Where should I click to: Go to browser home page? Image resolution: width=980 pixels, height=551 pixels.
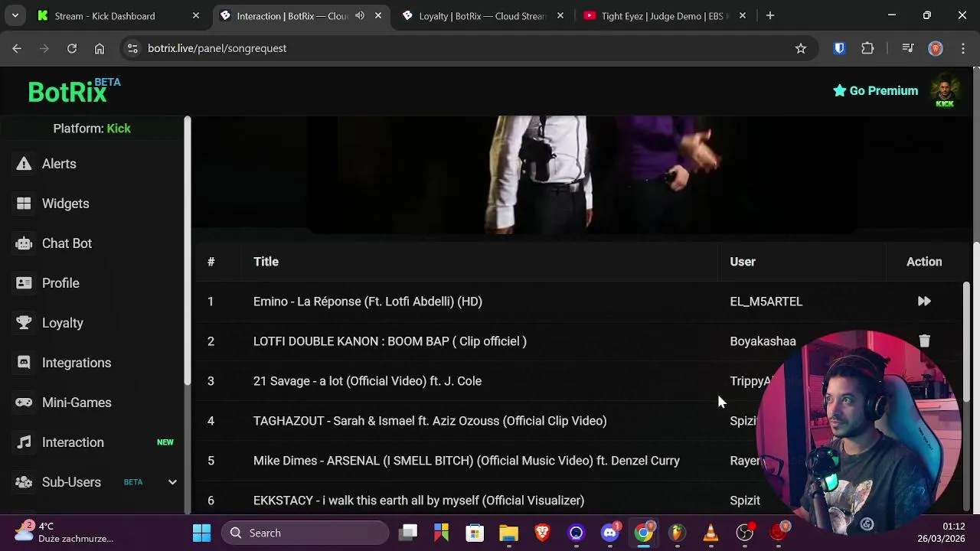coord(100,48)
